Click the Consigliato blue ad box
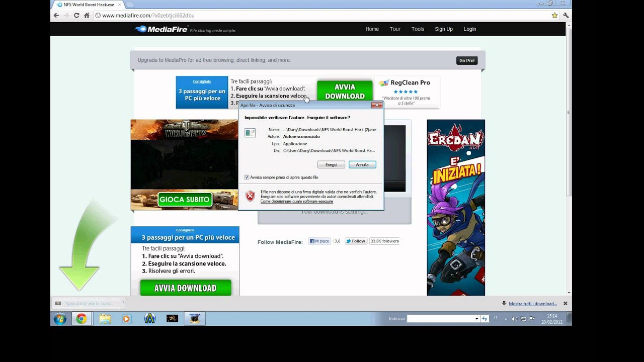This screenshot has width=644, height=362. pyautogui.click(x=202, y=92)
